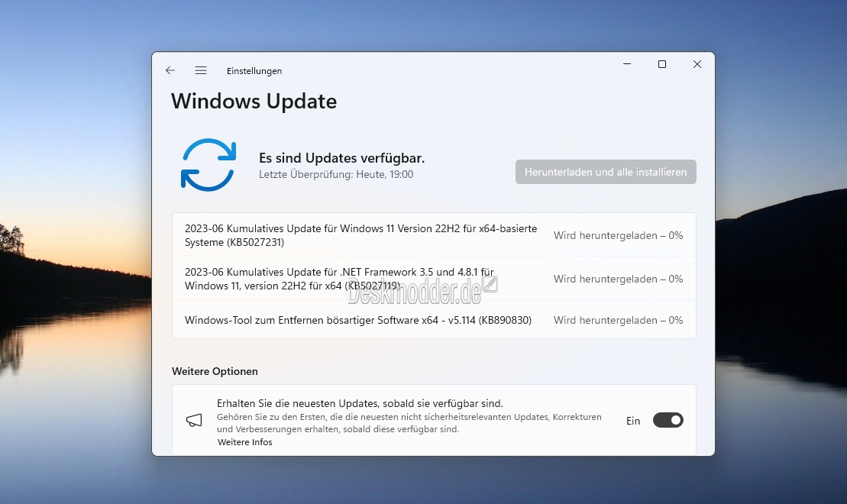The width and height of the screenshot is (847, 504).
Task: Select the KB890830 malicious software tool row
Action: click(x=434, y=320)
